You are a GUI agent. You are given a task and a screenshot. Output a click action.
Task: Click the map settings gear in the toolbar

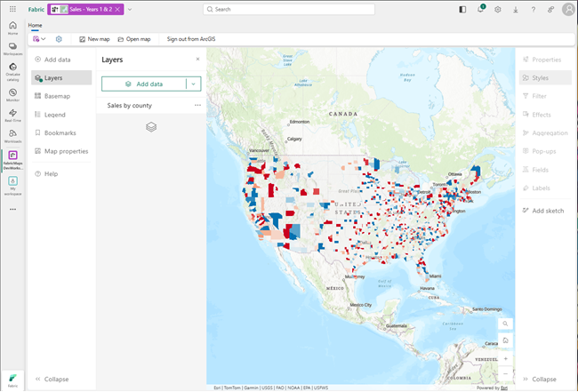59,39
